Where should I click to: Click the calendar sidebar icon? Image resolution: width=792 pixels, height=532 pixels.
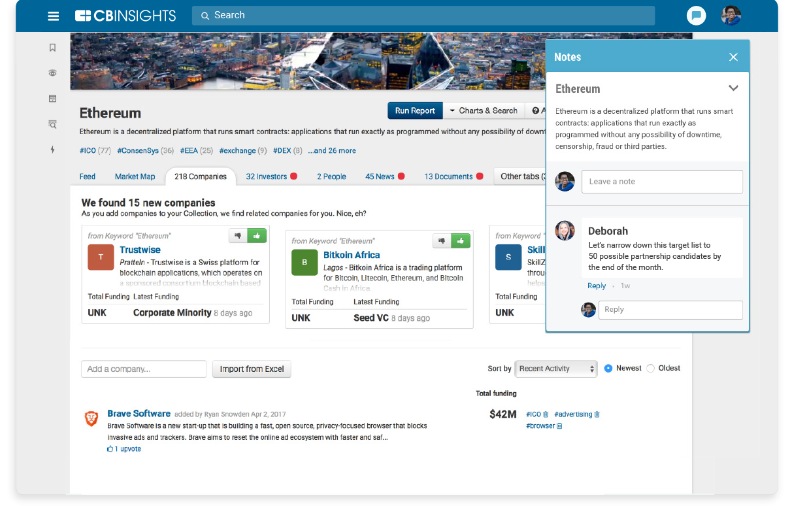click(53, 99)
